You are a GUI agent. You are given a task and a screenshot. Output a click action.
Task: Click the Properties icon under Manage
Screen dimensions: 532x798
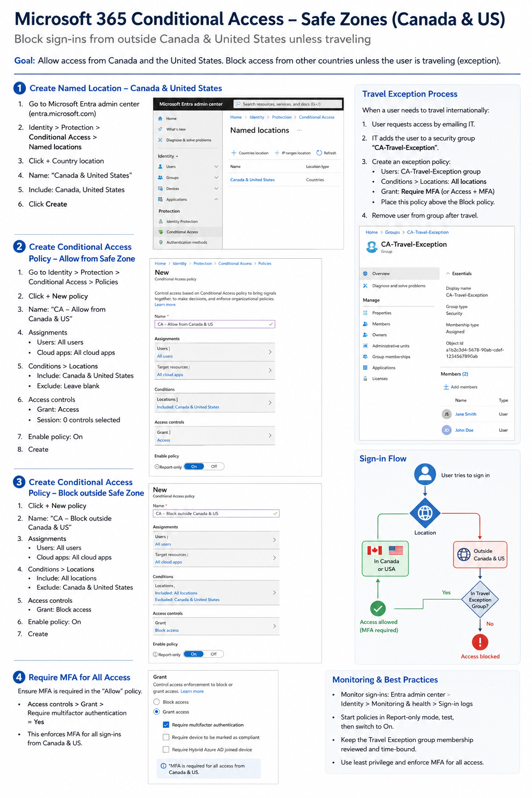[365, 313]
